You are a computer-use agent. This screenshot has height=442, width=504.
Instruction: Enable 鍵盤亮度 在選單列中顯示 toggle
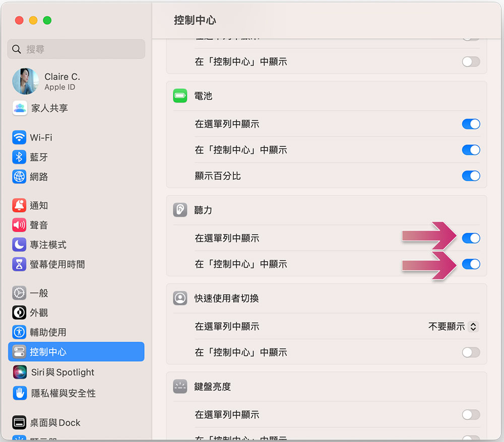click(471, 415)
